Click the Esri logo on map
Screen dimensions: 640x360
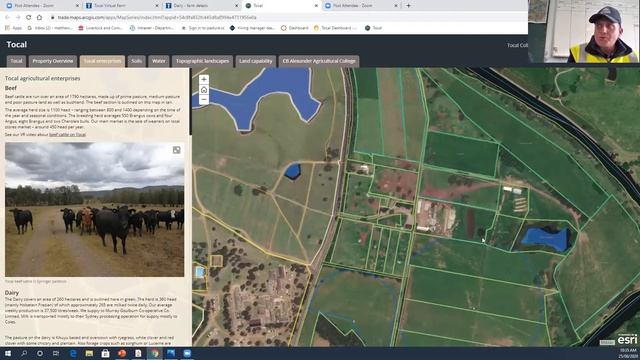point(627,339)
